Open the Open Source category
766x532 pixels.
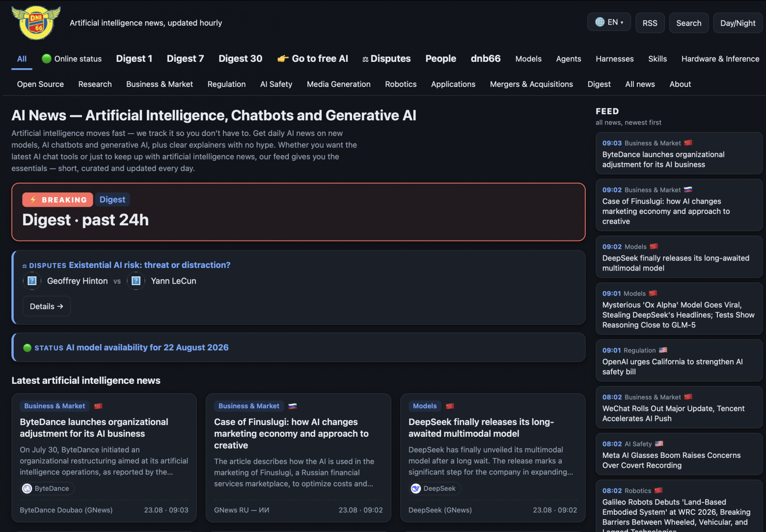(x=40, y=84)
